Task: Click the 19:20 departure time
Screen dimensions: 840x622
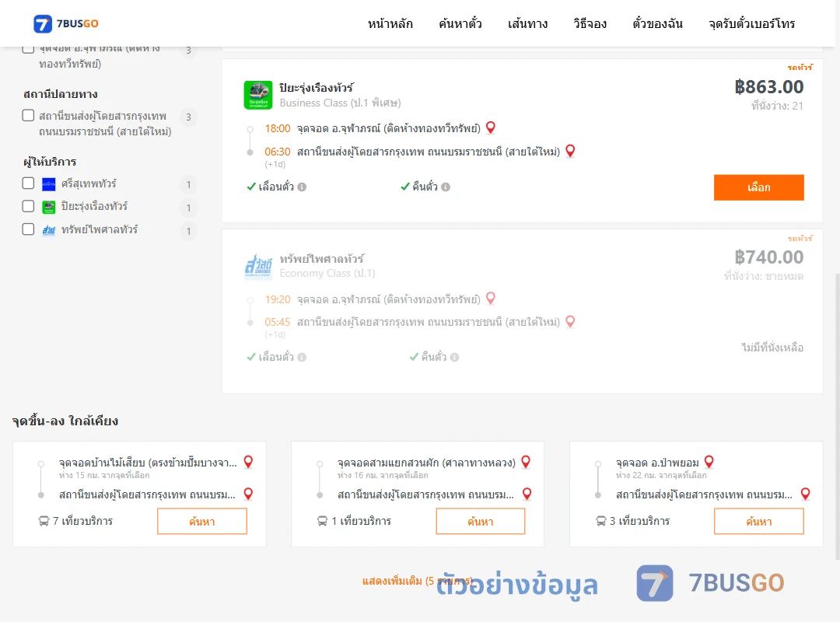Action: click(x=278, y=299)
